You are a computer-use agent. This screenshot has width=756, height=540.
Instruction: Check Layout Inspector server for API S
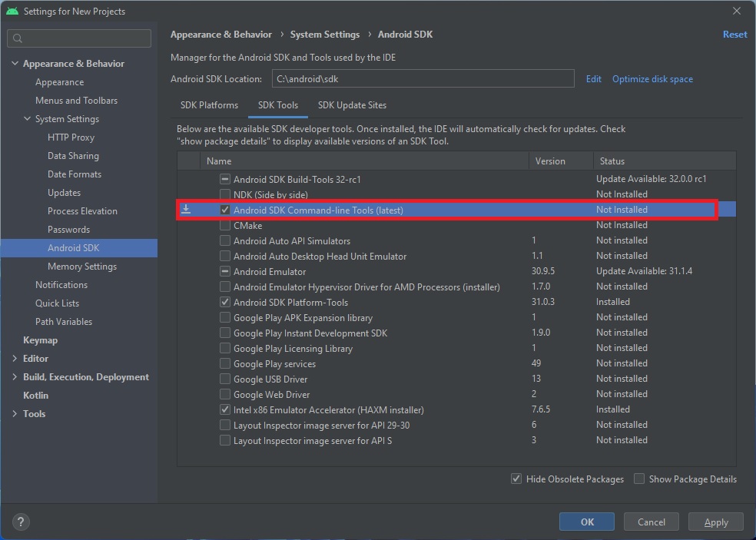(x=224, y=441)
